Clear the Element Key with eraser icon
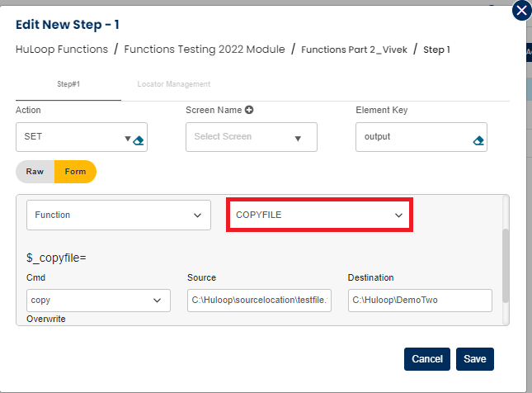The height and width of the screenshot is (393, 532). pos(478,140)
